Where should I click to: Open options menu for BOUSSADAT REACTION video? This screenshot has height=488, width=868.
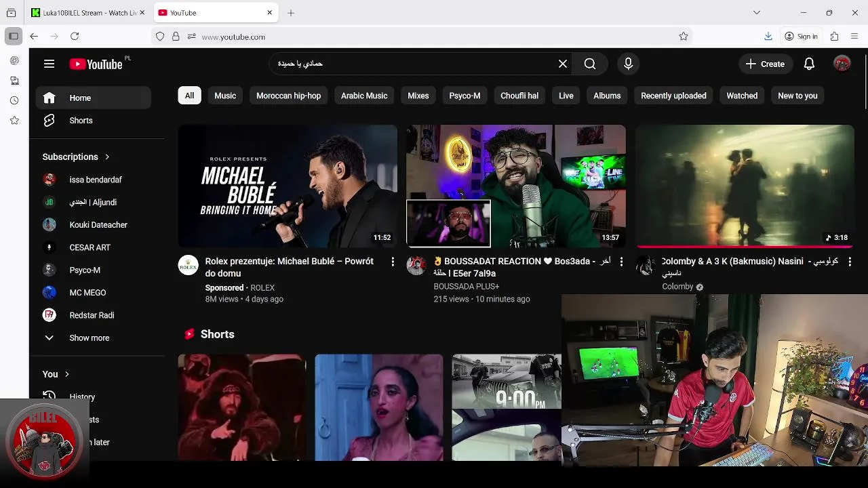coord(620,262)
